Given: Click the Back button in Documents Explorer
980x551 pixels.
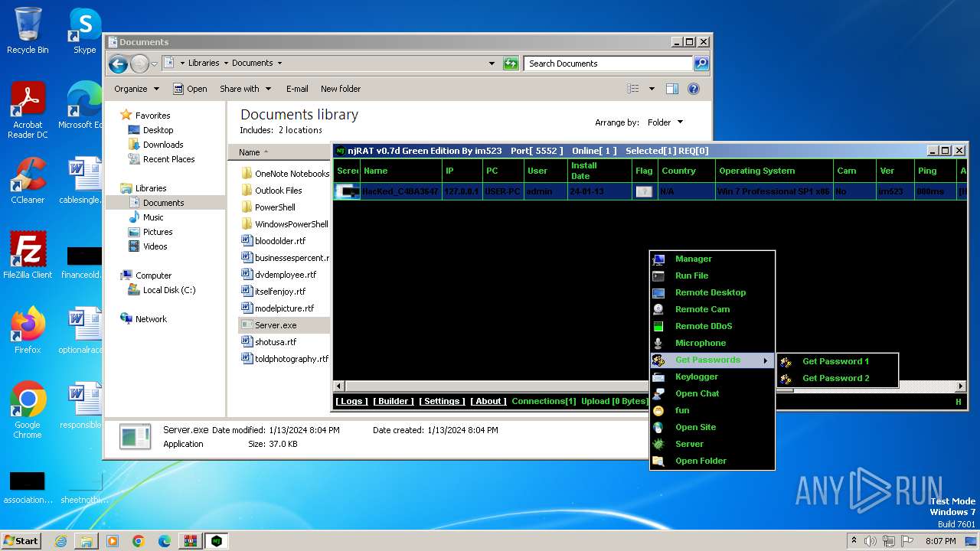Looking at the screenshot, I should [118, 64].
